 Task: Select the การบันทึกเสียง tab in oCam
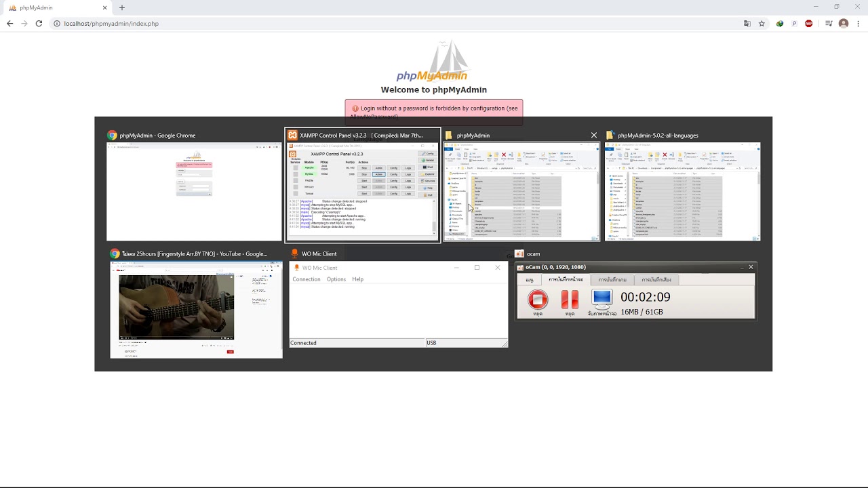(656, 279)
